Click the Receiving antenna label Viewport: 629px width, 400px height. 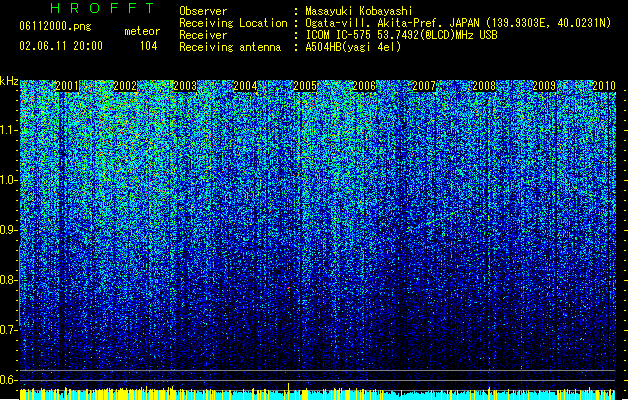[x=230, y=47]
